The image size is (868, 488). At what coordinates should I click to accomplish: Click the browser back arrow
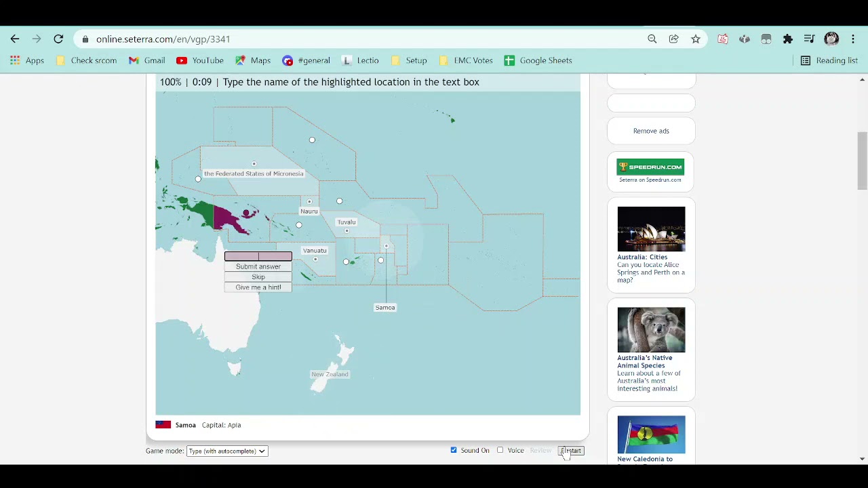tap(15, 39)
